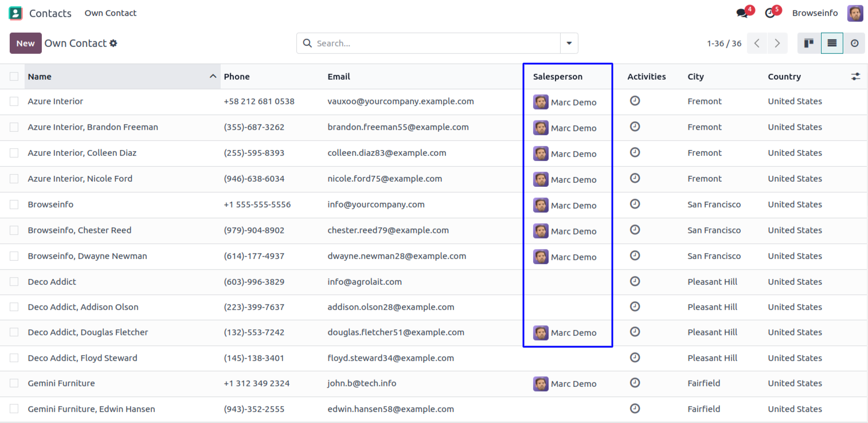Open the Own Contact menu item

110,13
